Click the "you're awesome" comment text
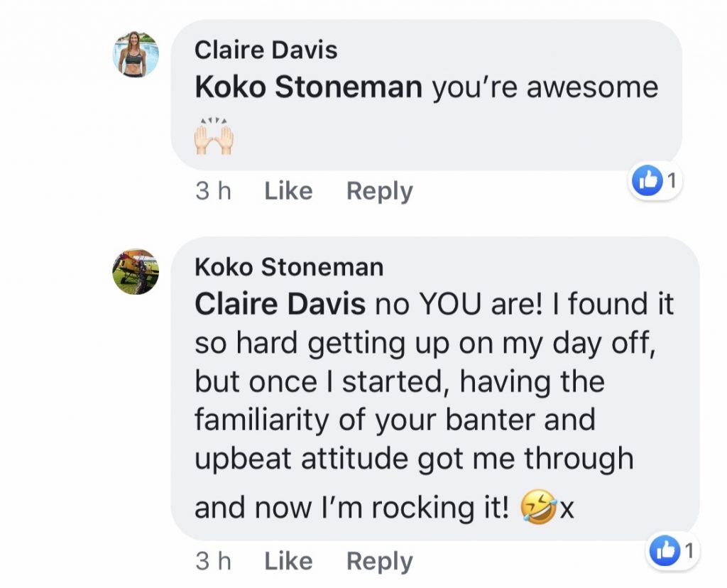The image size is (727, 588). (545, 87)
